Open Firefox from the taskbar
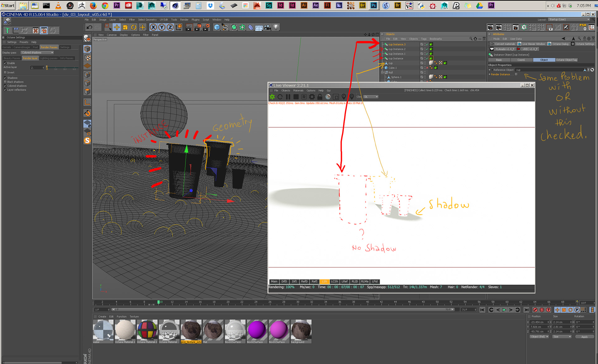The image size is (598, 364). 93,5
